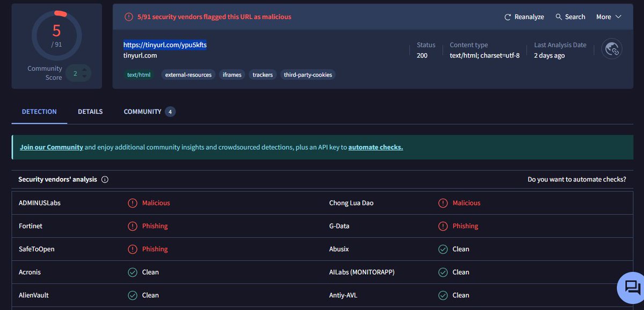Click the third-party-cookies tag
The image size is (644, 310).
[308, 75]
